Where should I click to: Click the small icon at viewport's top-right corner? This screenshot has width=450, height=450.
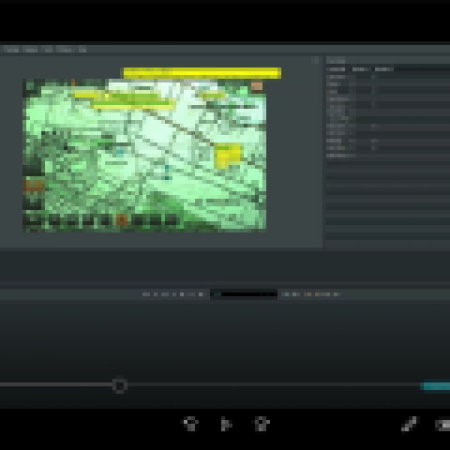pos(316,60)
